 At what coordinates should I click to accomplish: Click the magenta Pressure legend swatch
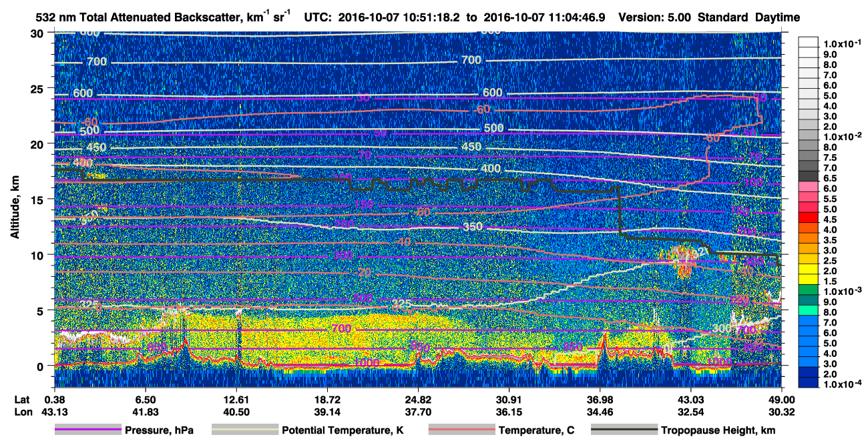88,430
